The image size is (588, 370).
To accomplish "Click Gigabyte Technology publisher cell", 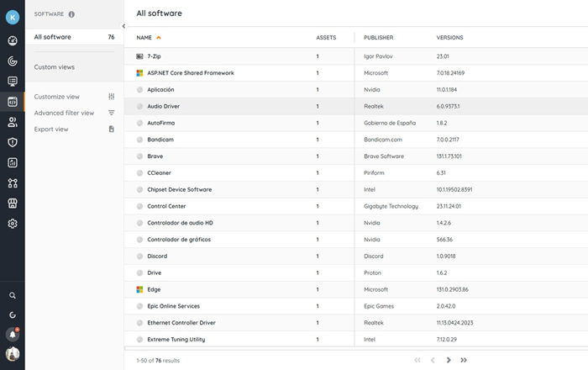I will [391, 206].
